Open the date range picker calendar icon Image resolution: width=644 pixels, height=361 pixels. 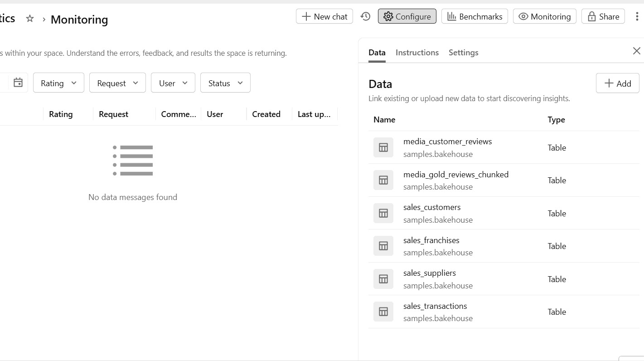click(x=18, y=83)
